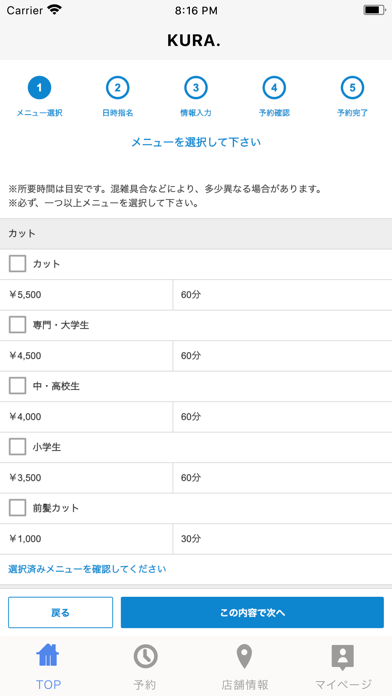
Task: Tap the KURA. title header
Action: pyautogui.click(x=194, y=41)
